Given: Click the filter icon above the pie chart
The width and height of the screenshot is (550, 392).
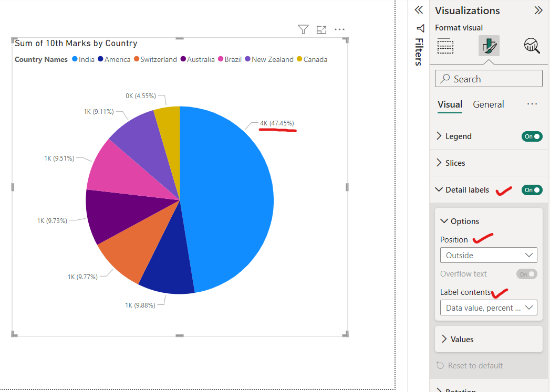Looking at the screenshot, I should click(303, 29).
